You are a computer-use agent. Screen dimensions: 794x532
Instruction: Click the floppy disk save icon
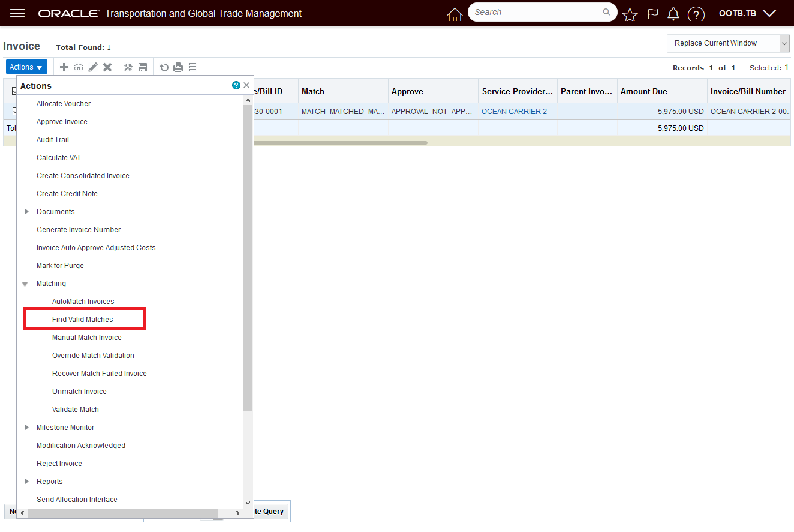point(143,67)
